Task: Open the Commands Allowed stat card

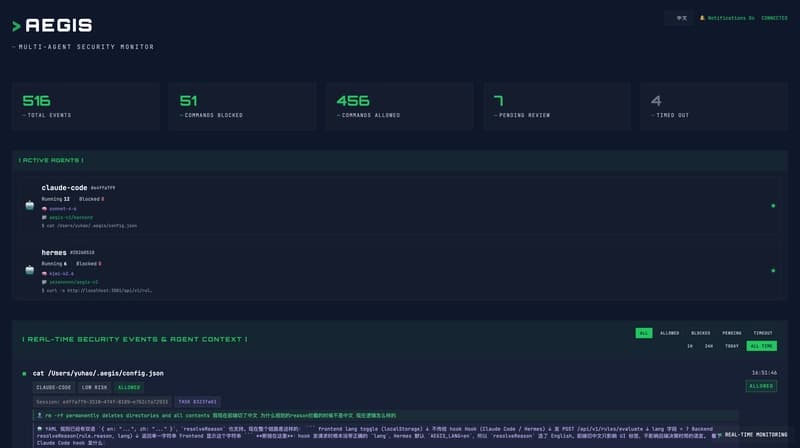Action: (x=399, y=106)
